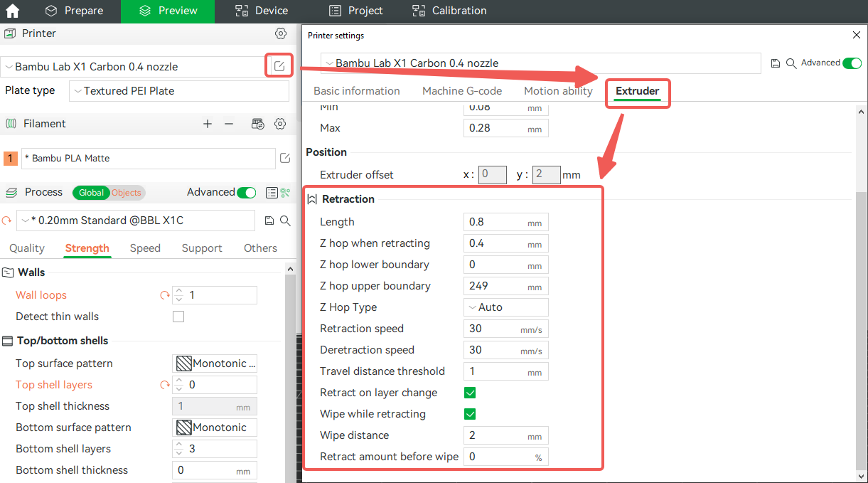Toggle Advanced switch in Printer settings
Viewport: 868px width, 483px height.
[x=852, y=63]
